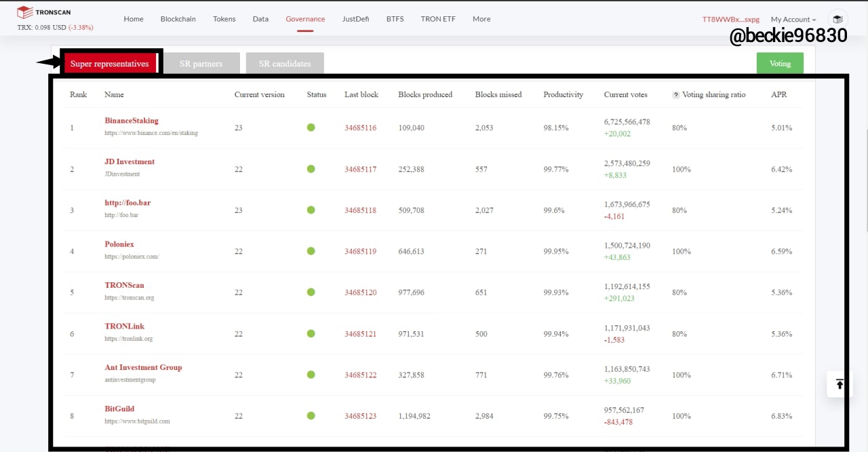868x452 pixels.
Task: Open last block 34685122
Action: [x=360, y=375]
